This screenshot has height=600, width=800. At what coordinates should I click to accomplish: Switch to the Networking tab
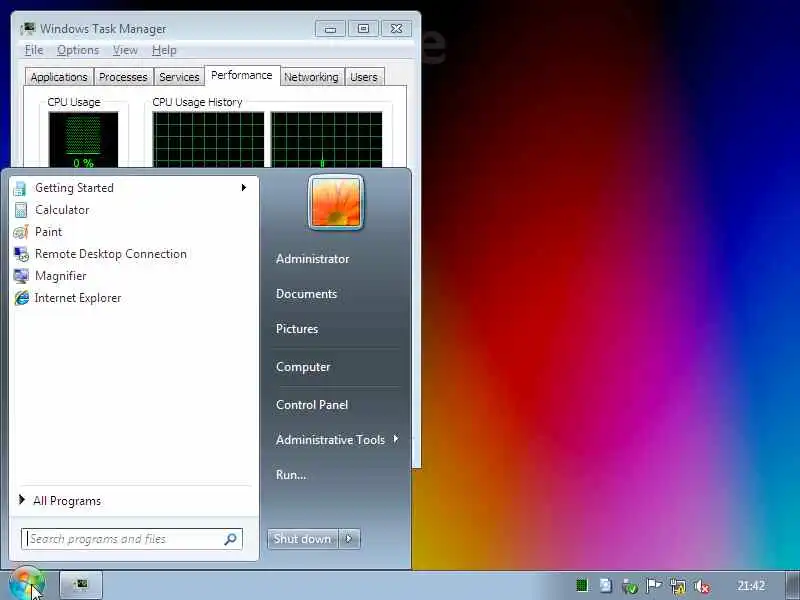(311, 77)
